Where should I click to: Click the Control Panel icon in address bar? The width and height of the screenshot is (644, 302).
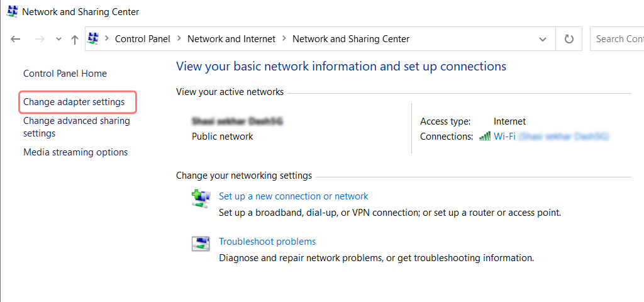coord(94,39)
